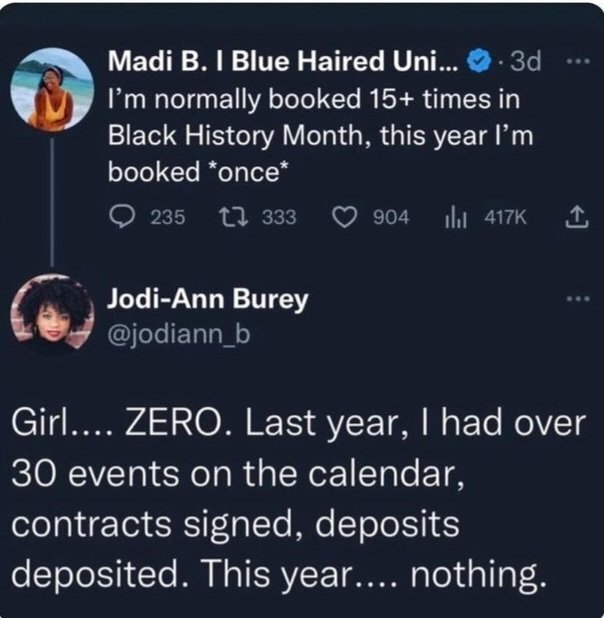Click the 333 retweets count
The height and width of the screenshot is (618, 604).
pos(279,216)
